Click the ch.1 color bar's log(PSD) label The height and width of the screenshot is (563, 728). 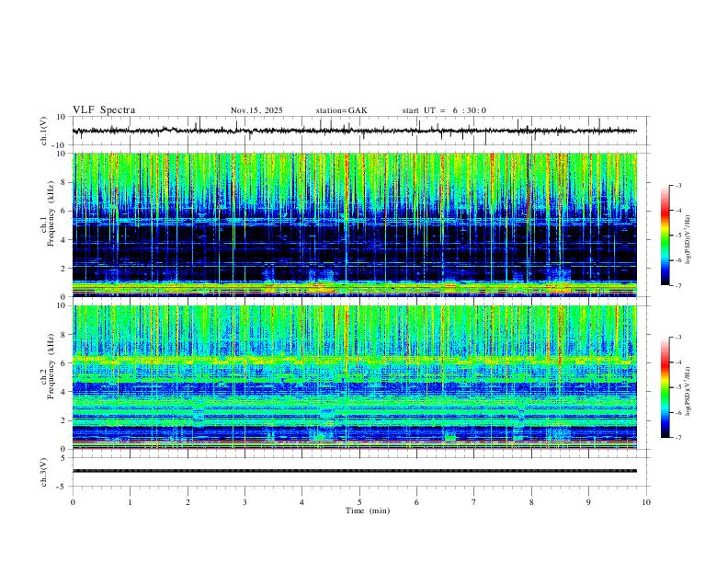pyautogui.click(x=688, y=239)
